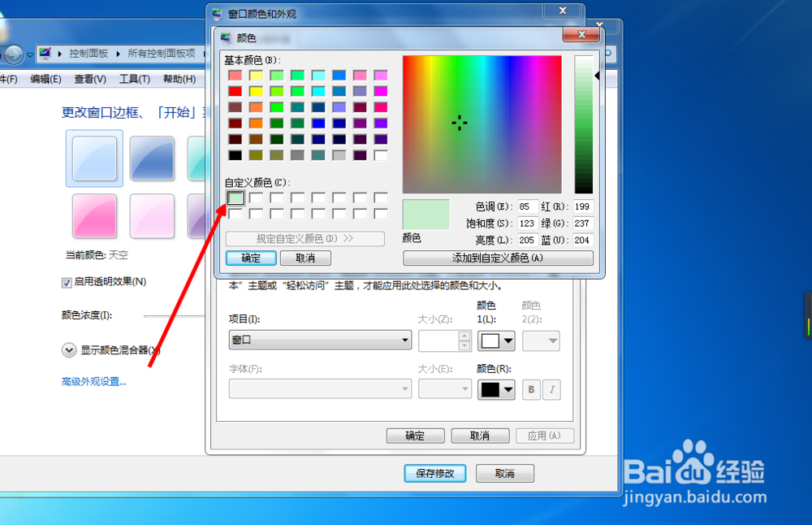Click 取消 in 窗口颜色和外观 dialog
This screenshot has width=812, height=525.
pyautogui.click(x=480, y=436)
